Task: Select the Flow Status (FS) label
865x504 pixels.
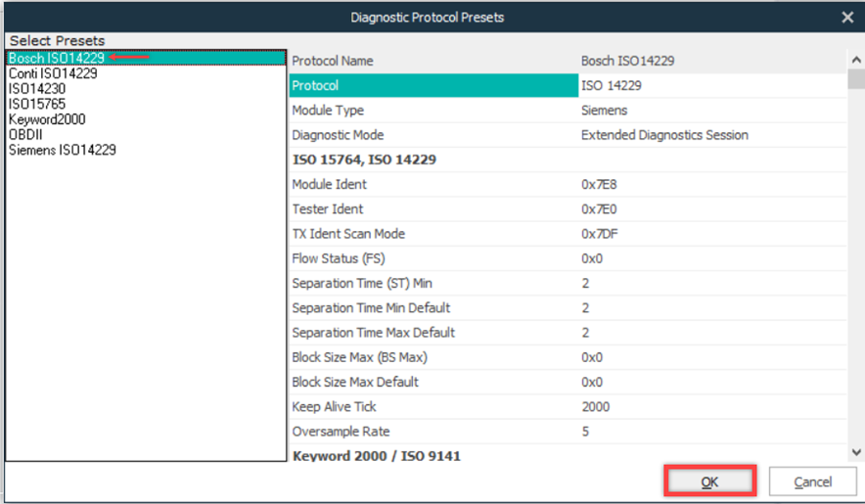Action: click(x=339, y=258)
